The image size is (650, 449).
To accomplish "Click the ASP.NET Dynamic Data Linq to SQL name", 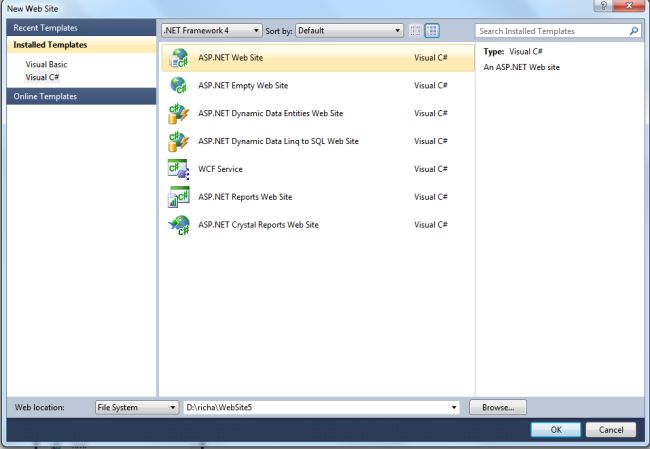I will point(278,141).
